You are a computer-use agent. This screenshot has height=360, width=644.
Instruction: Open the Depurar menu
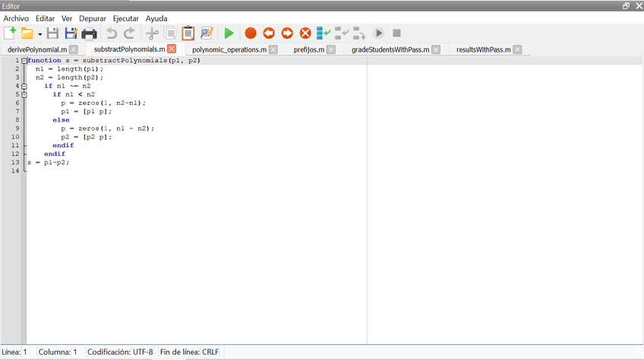click(x=93, y=18)
